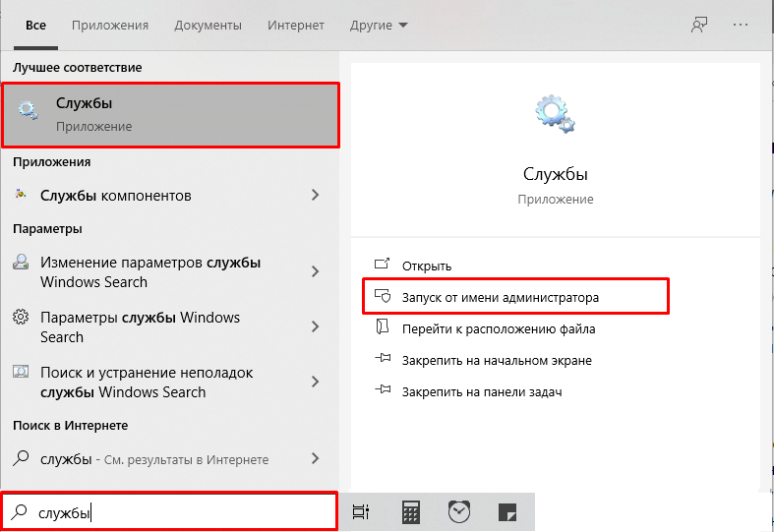
Task: Click pin icon beside Закрепить на панели задач
Action: (383, 389)
